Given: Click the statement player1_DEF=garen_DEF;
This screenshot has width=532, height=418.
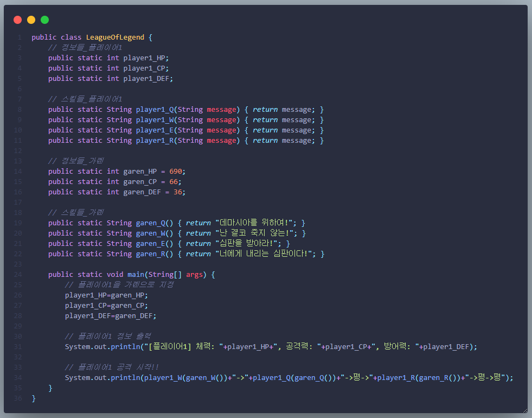Looking at the screenshot, I should click(x=111, y=316).
